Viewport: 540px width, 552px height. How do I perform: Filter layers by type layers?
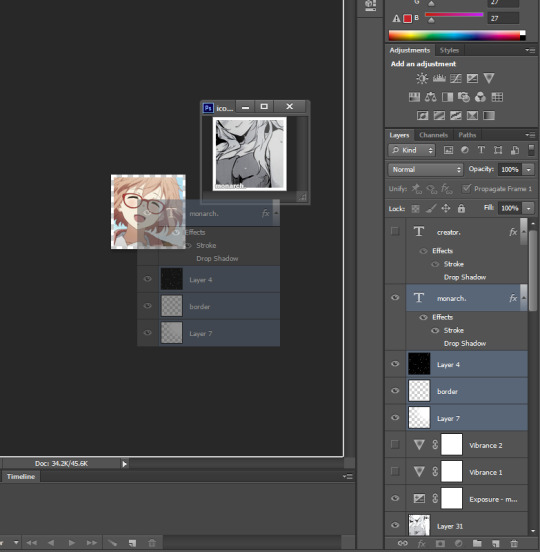tap(481, 150)
